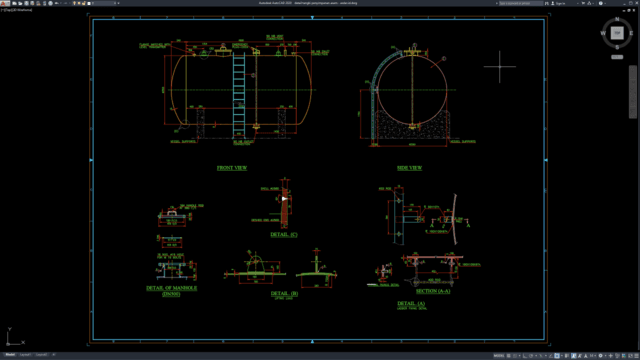This screenshot has width=640, height=360.
Task: Open the Customize Quick Access Toolbar arrow
Action: (x=118, y=3)
